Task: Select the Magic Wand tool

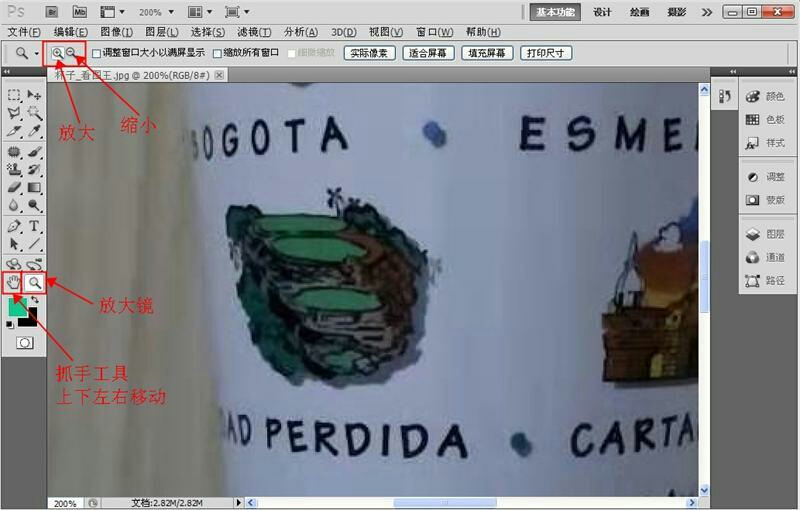Action: (x=34, y=113)
